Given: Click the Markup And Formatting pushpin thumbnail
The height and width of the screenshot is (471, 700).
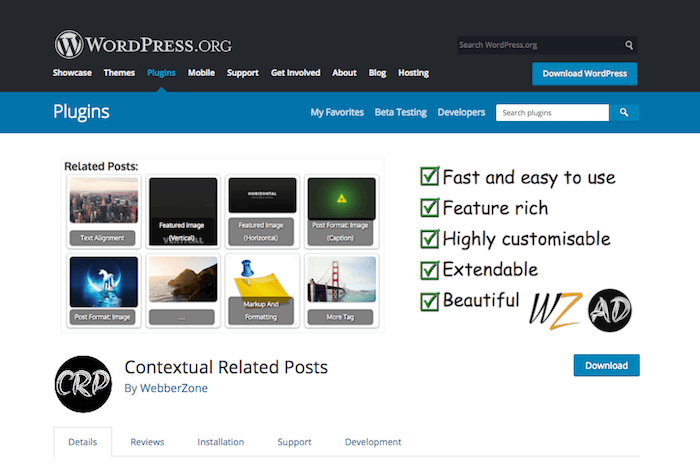Looking at the screenshot, I should coord(262,291).
